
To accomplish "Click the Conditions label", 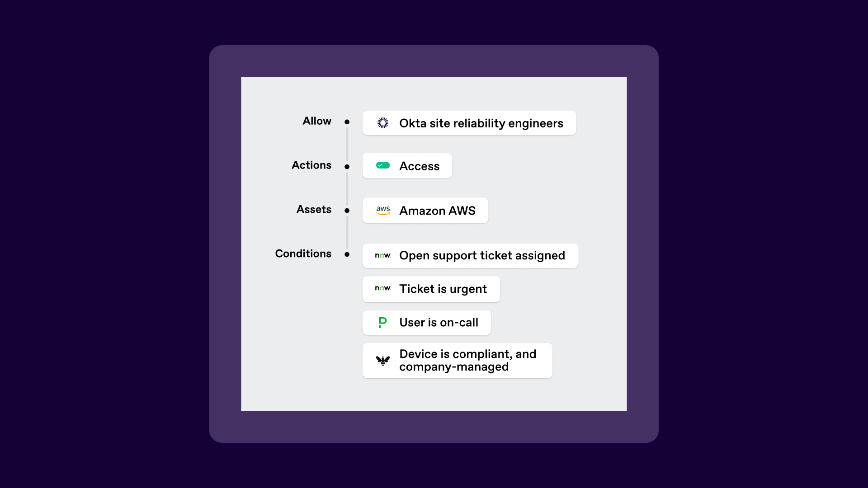I will [x=303, y=254].
